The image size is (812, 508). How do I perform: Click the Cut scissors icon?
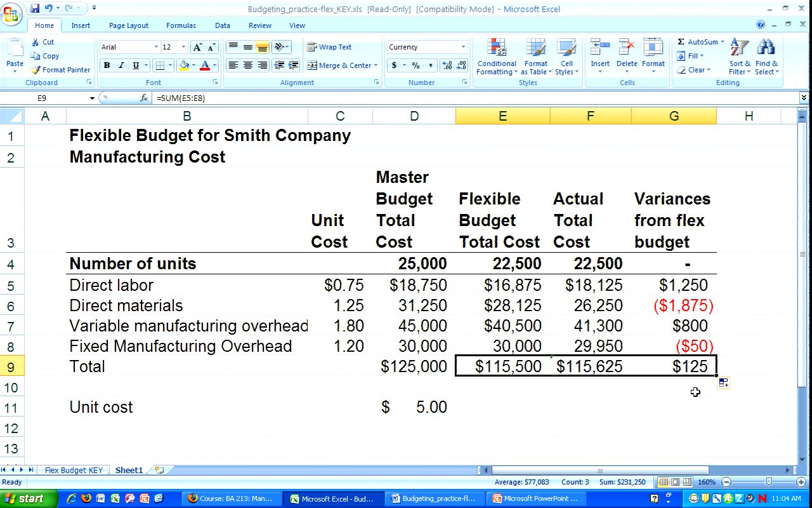pyautogui.click(x=36, y=42)
